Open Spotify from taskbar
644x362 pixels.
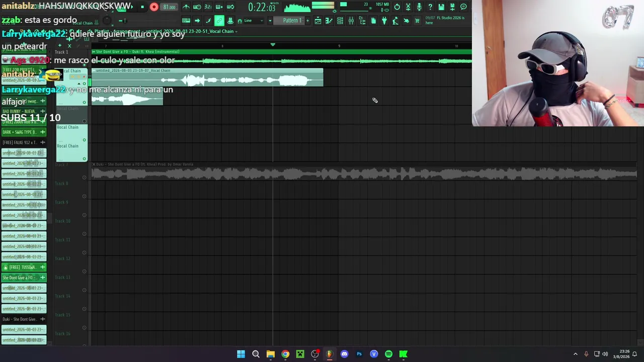388,354
